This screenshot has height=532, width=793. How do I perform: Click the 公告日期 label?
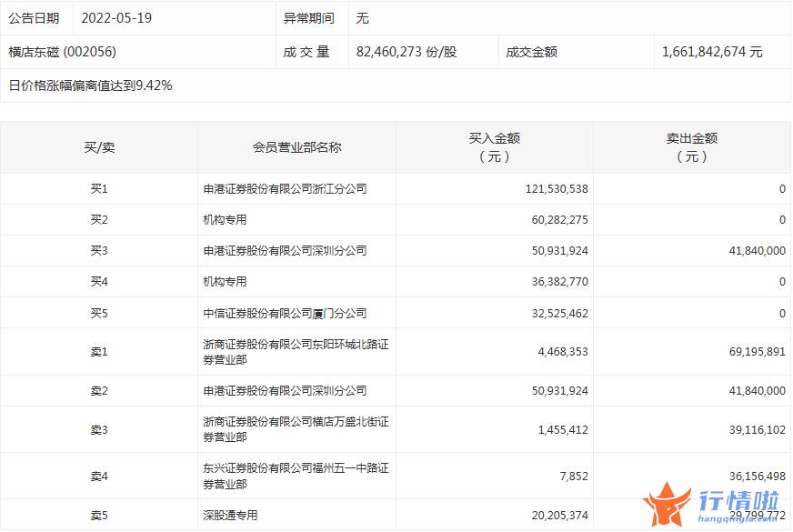point(34,18)
